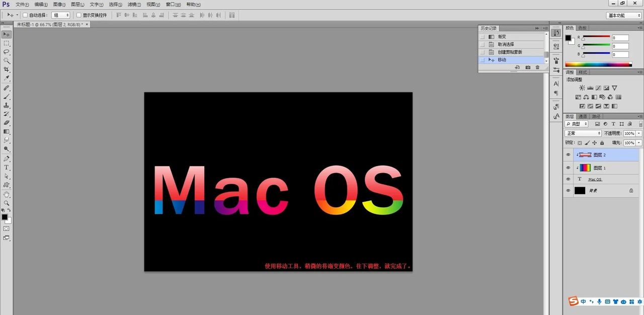Select the Eraser tool

(x=7, y=123)
